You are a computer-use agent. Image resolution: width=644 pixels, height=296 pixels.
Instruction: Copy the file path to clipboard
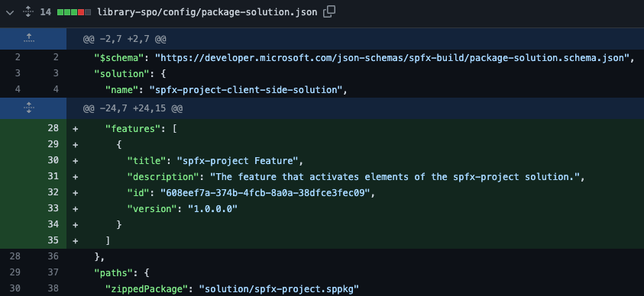[329, 12]
